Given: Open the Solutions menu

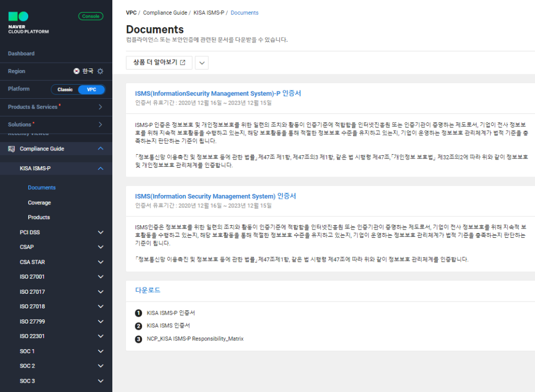Looking at the screenshot, I should (19, 124).
